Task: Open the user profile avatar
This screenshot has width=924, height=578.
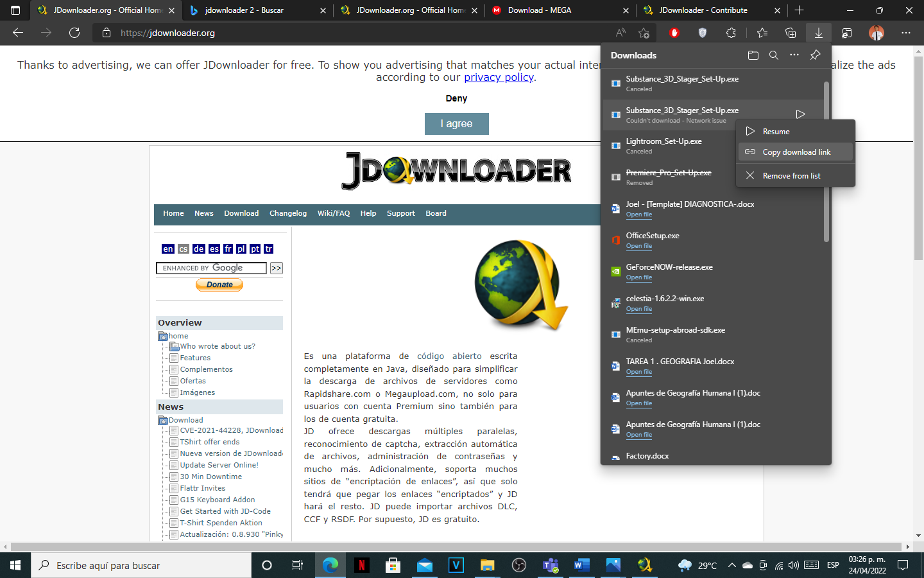Action: 877,33
